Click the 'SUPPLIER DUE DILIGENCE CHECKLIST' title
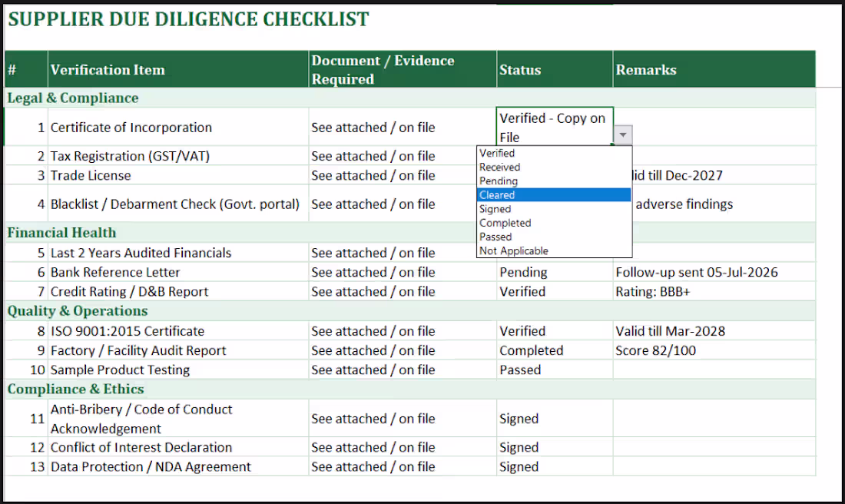This screenshot has height=504, width=845. tap(188, 19)
